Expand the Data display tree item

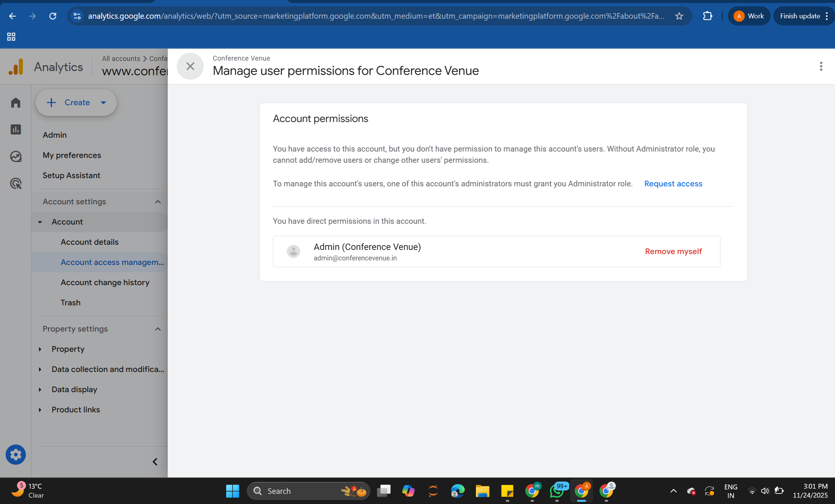[40, 390]
